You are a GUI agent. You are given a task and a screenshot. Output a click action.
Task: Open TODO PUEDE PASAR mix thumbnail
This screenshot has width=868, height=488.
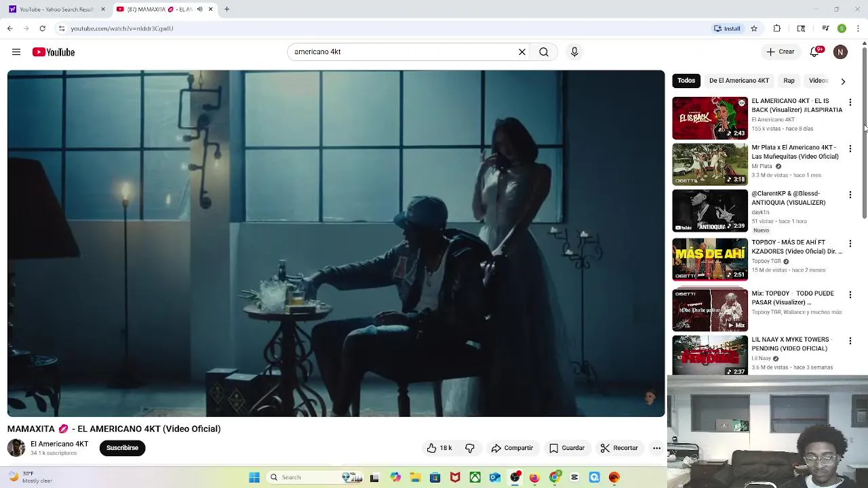[x=710, y=310]
